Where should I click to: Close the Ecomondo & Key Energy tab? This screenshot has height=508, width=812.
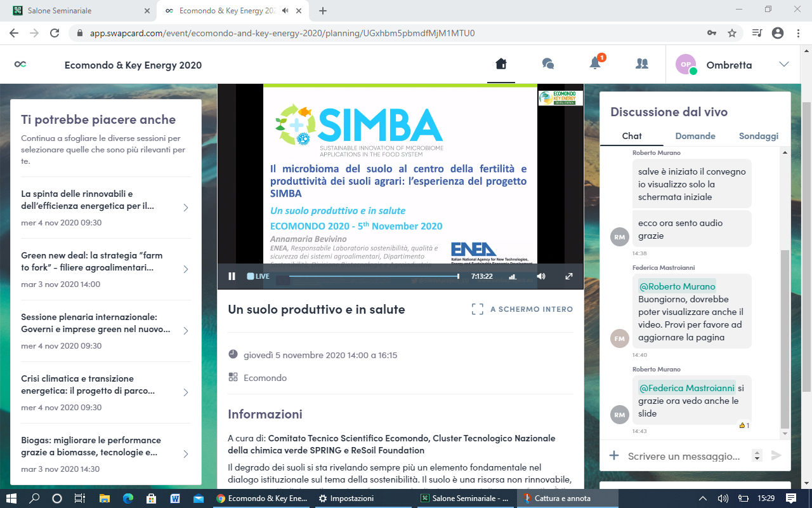click(300, 11)
